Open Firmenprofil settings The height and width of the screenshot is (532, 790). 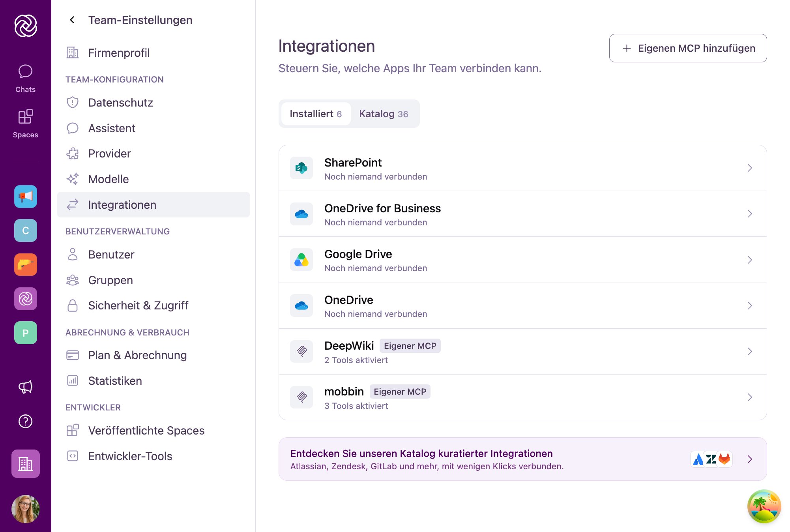154,52
